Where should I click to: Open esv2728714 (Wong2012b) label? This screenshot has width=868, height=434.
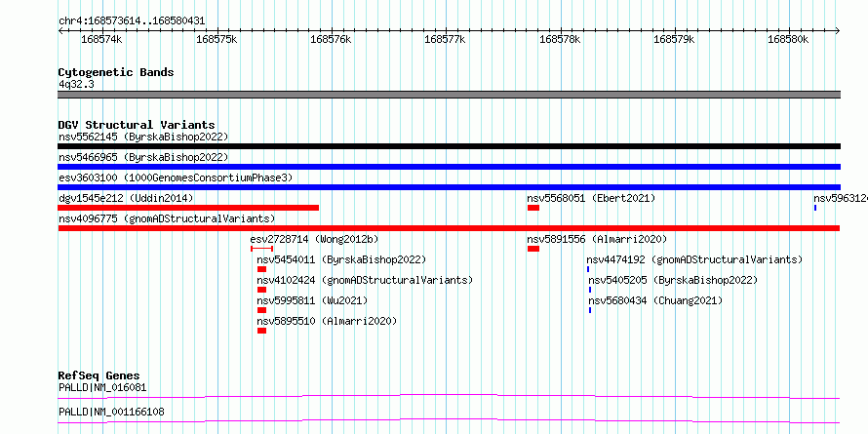[314, 239]
